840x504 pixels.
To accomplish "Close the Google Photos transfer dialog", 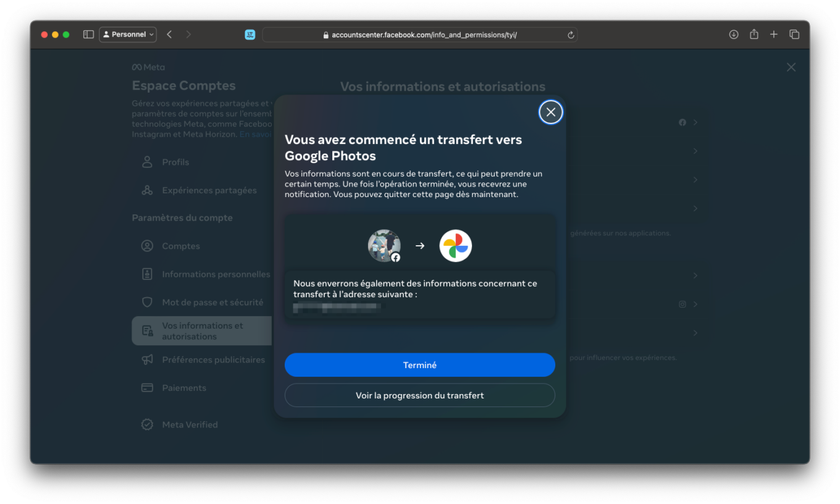I will click(x=550, y=112).
